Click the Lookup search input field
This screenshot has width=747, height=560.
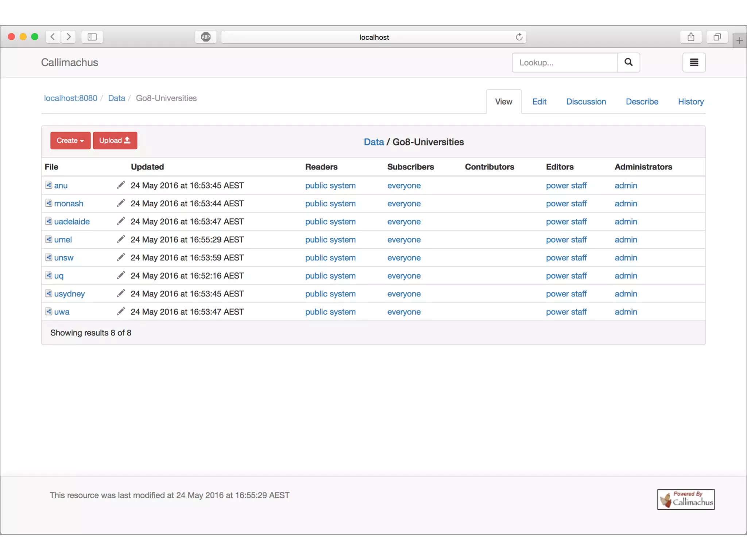(564, 62)
